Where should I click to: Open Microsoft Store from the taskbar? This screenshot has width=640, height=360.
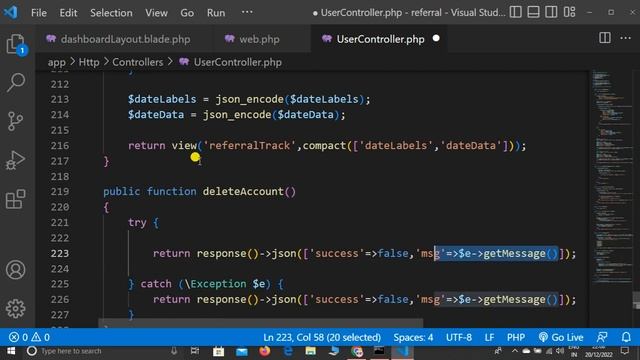tap(218, 351)
